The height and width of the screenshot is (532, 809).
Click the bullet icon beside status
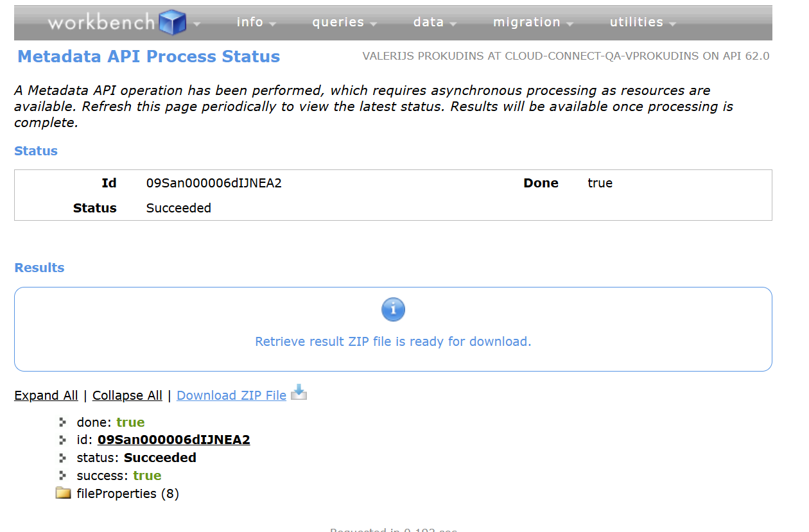[62, 458]
